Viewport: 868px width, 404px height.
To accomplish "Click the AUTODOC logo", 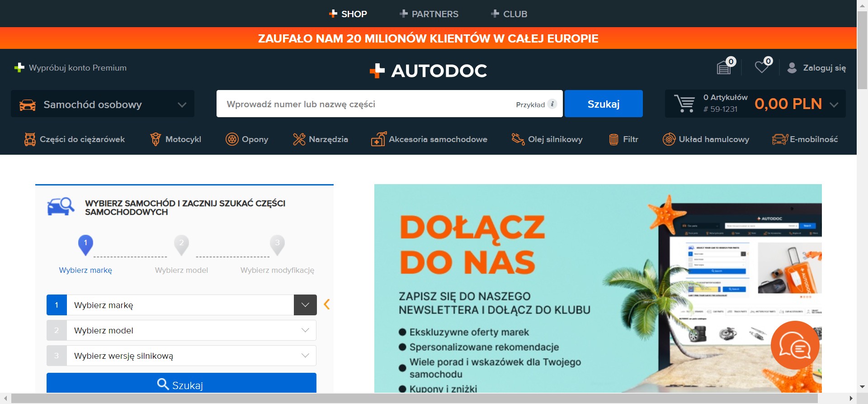I will pyautogui.click(x=429, y=71).
